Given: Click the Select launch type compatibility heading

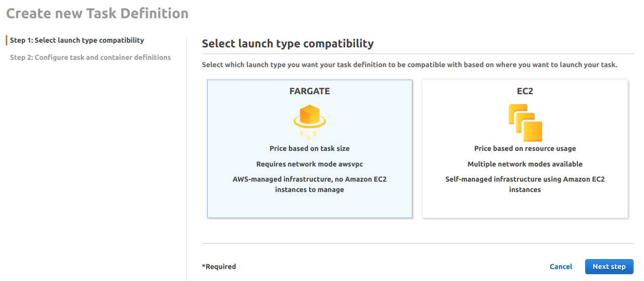Looking at the screenshot, I should [x=288, y=44].
